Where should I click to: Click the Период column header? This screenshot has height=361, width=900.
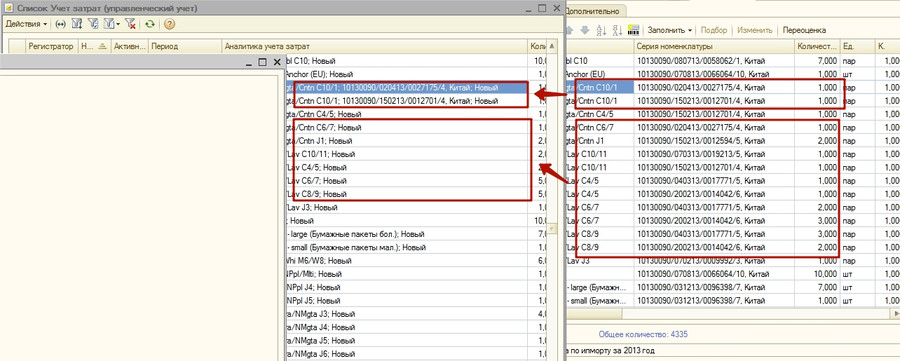(185, 46)
